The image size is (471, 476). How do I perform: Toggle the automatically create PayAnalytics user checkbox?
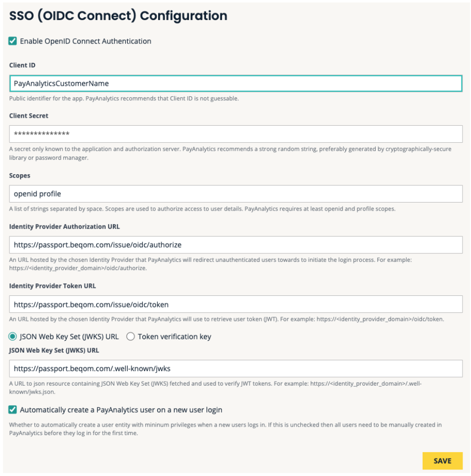click(x=13, y=410)
